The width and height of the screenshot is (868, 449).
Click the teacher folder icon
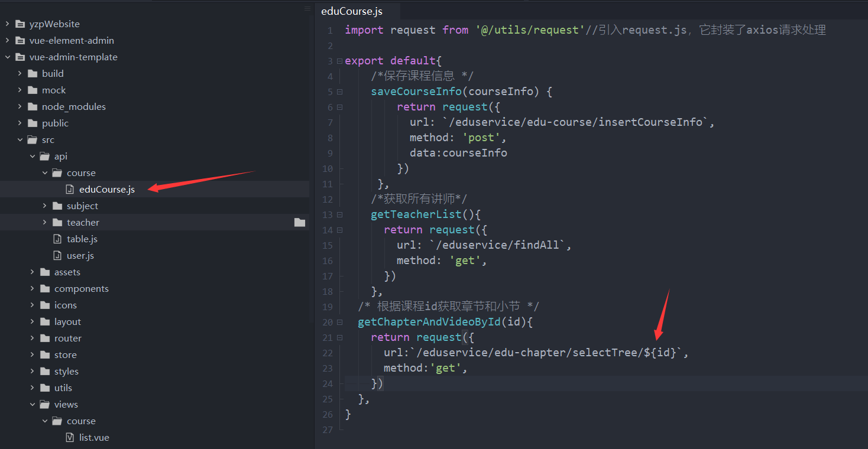57,223
